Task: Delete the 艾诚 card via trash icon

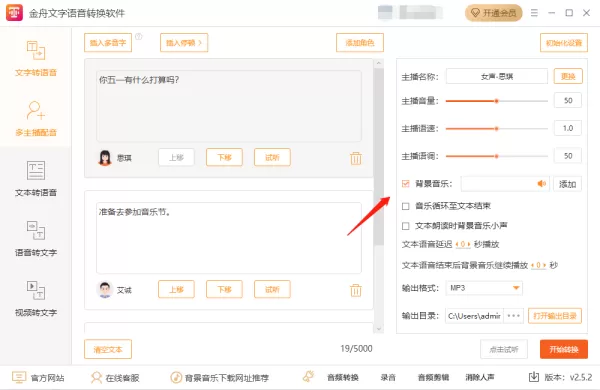Action: (x=356, y=290)
